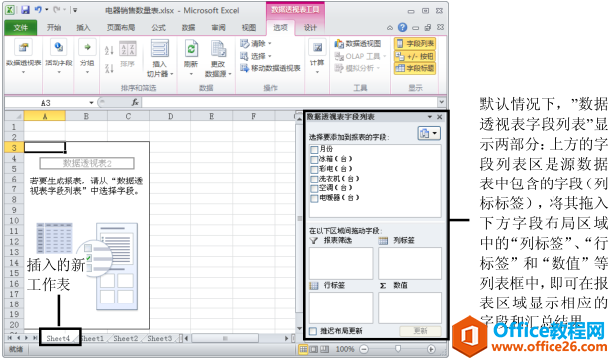Viewport: 614px width, 364px height.
Task: Go to the first sheet with the tab navigation arrow
Action: 9,338
